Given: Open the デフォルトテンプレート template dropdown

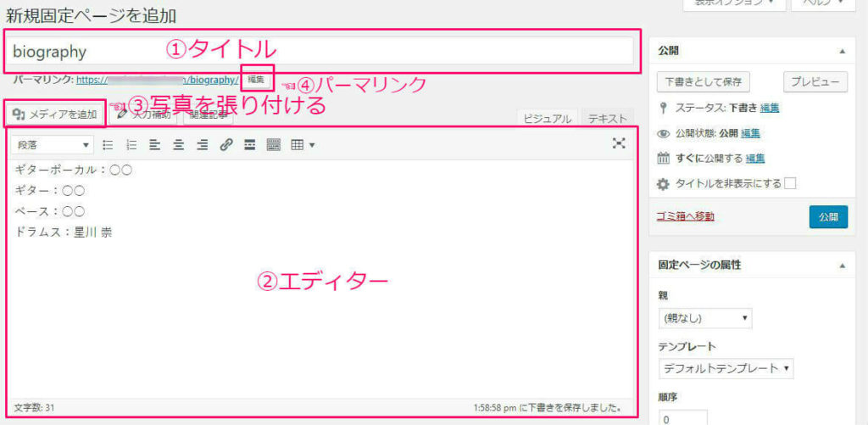Looking at the screenshot, I should (726, 368).
